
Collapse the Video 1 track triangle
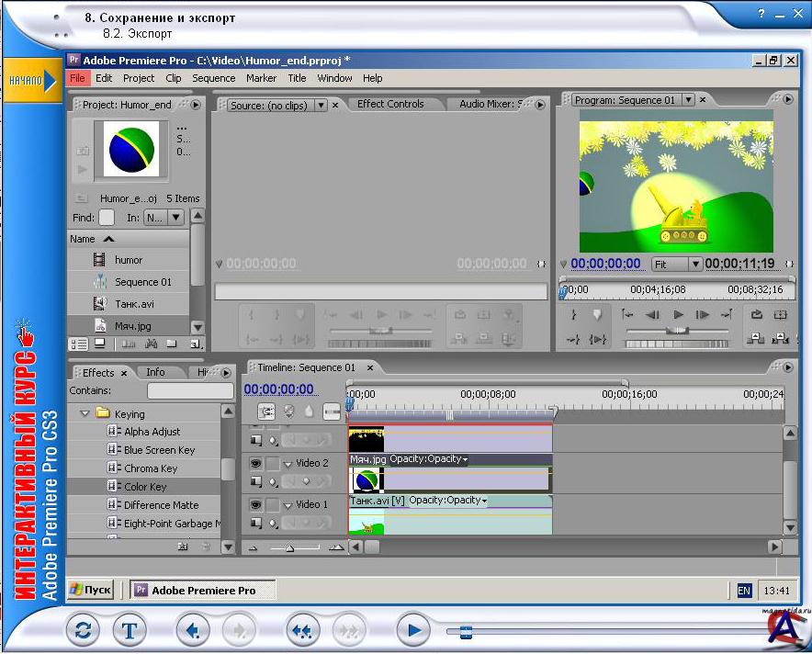[288, 504]
